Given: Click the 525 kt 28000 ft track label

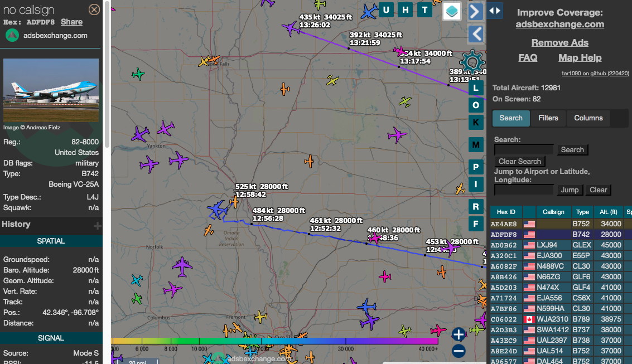Looking at the screenshot, I should pos(262,191).
